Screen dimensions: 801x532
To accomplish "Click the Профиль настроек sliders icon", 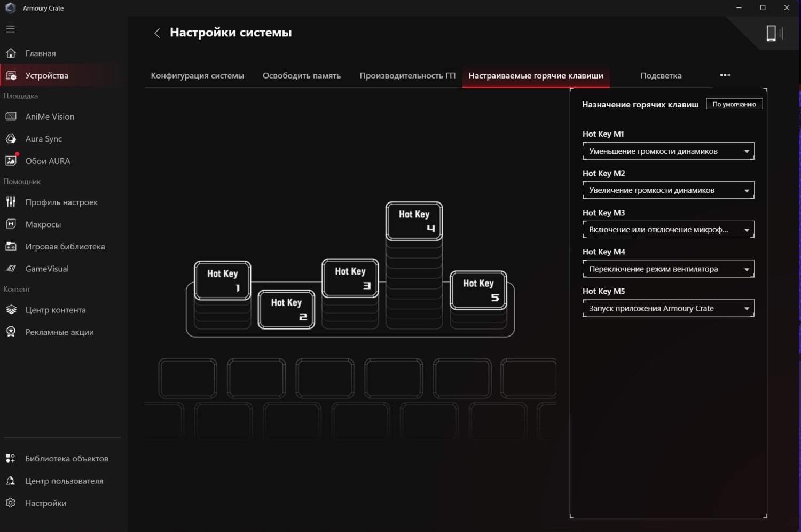I will pyautogui.click(x=11, y=202).
